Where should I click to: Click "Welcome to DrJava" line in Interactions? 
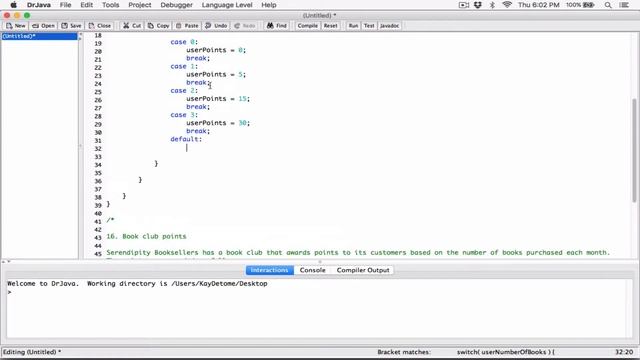click(x=137, y=283)
